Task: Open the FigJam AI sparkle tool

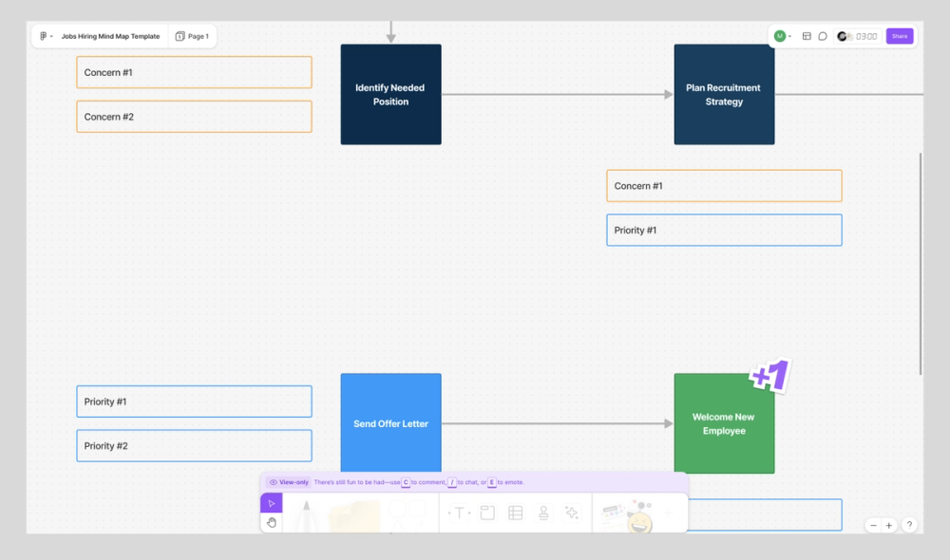Action: point(571,513)
